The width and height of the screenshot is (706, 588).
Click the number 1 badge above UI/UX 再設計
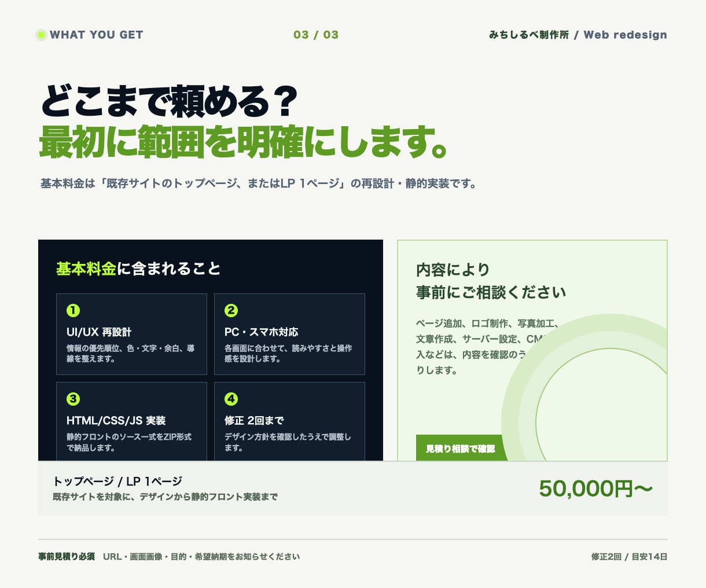73,310
